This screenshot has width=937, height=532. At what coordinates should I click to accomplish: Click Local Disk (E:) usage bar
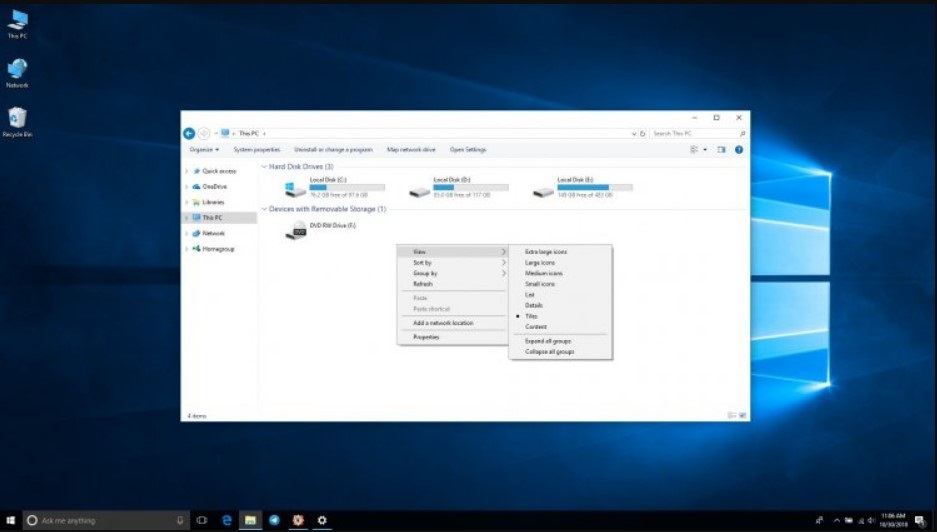tap(595, 187)
